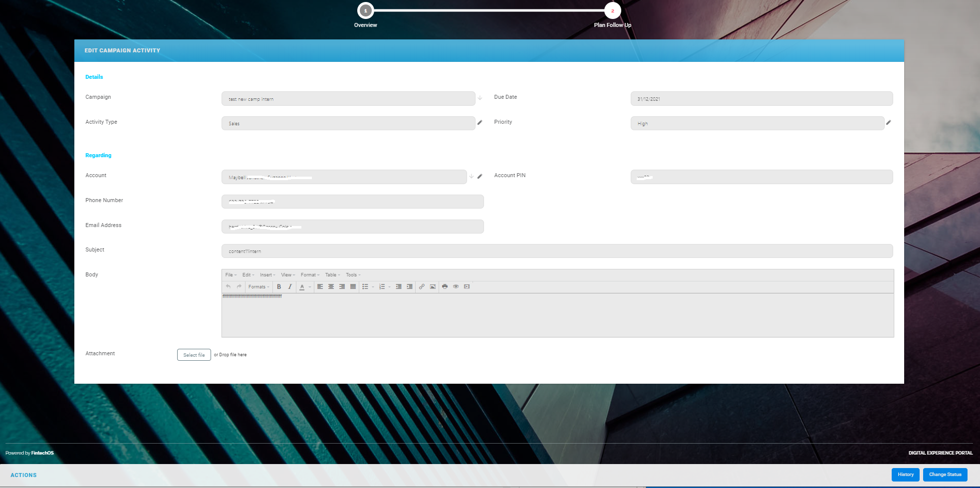Open the Table menu in editor
The width and height of the screenshot is (980, 488).
pos(332,275)
